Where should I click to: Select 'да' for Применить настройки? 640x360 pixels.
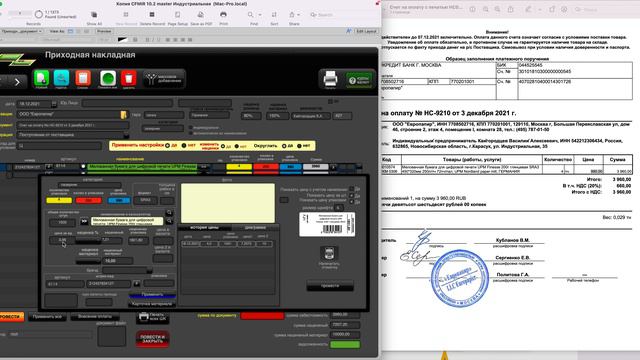point(167,145)
